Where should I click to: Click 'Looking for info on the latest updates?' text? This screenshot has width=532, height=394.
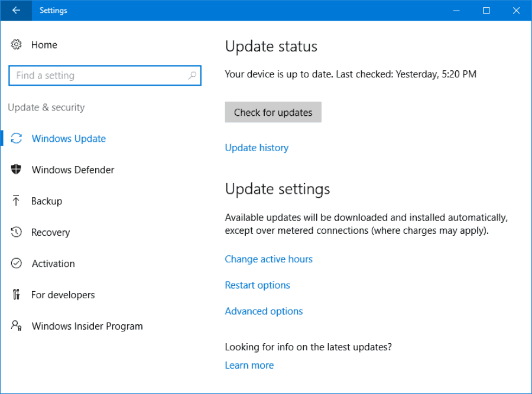pyautogui.click(x=309, y=347)
